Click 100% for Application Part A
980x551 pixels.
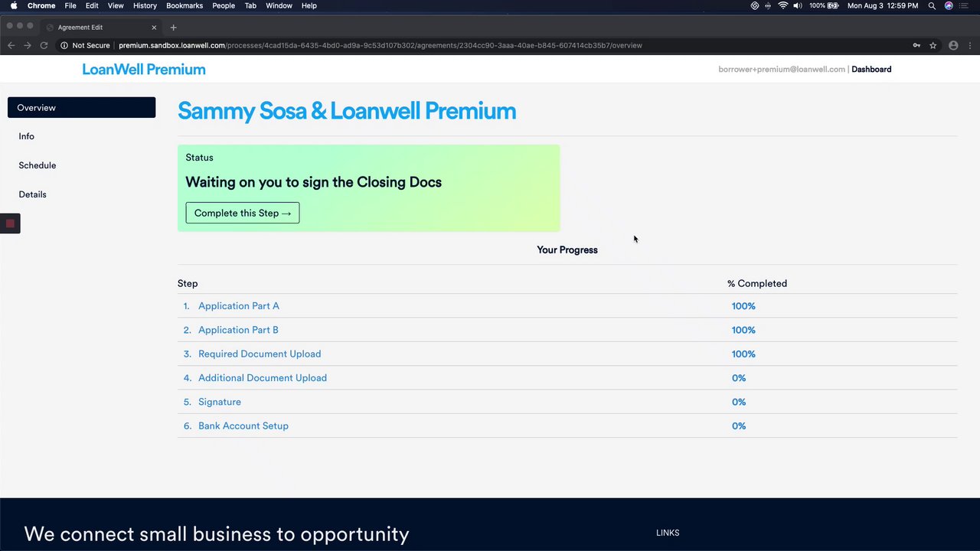[743, 306]
